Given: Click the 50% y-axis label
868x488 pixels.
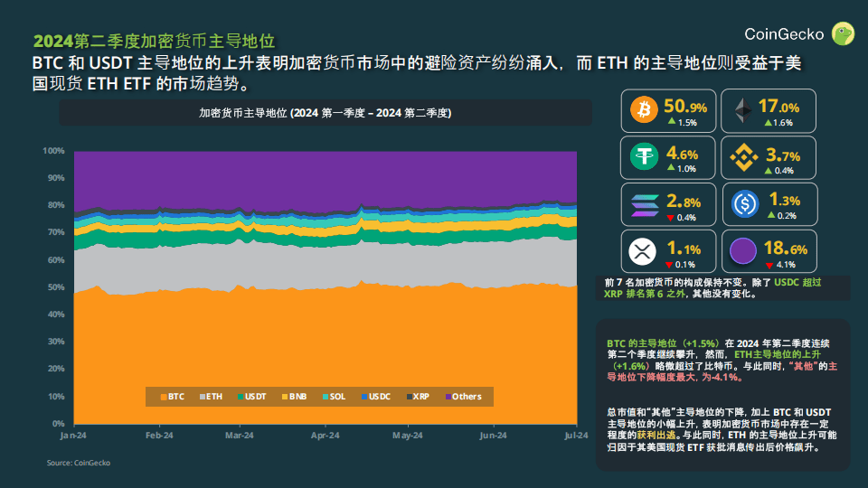Looking at the screenshot, I should pyautogui.click(x=56, y=287).
